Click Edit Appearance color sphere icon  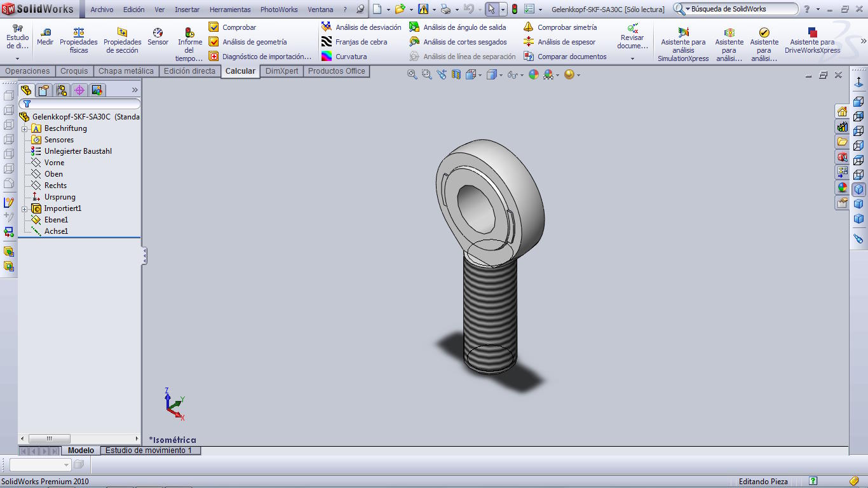(x=534, y=75)
